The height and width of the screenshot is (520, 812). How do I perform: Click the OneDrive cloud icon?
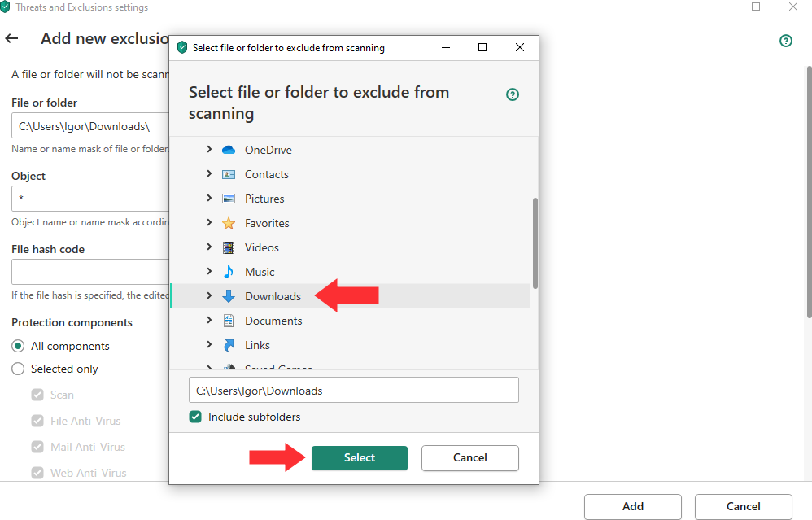(x=229, y=150)
